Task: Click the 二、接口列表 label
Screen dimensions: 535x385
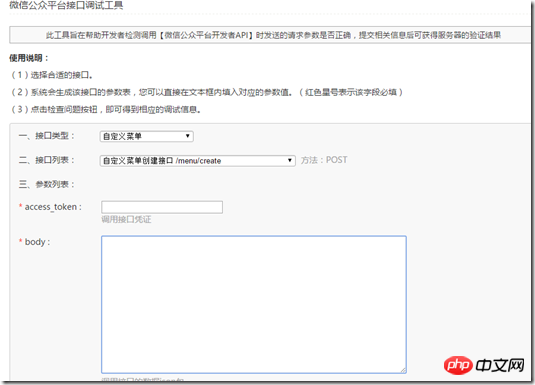Action: [47, 160]
